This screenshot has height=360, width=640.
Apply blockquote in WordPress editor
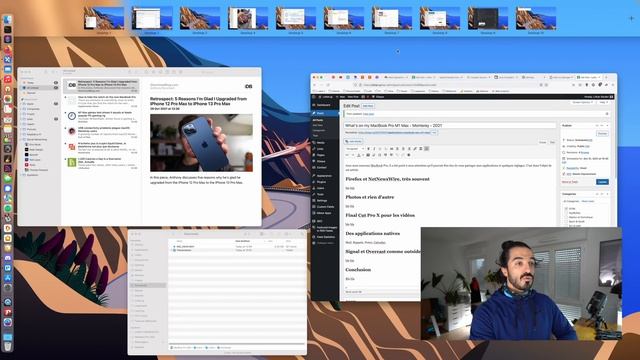391,149
